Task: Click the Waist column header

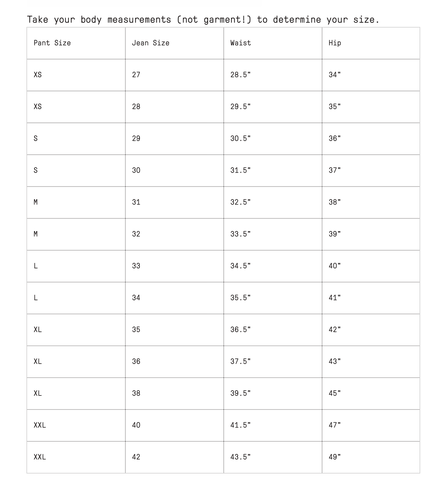Action: [x=241, y=43]
